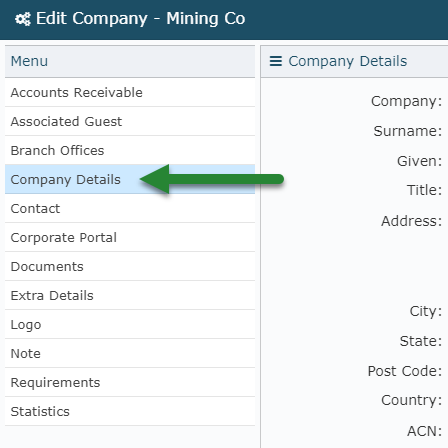448x448 pixels.
Task: Click the Company field label
Action: (x=407, y=101)
